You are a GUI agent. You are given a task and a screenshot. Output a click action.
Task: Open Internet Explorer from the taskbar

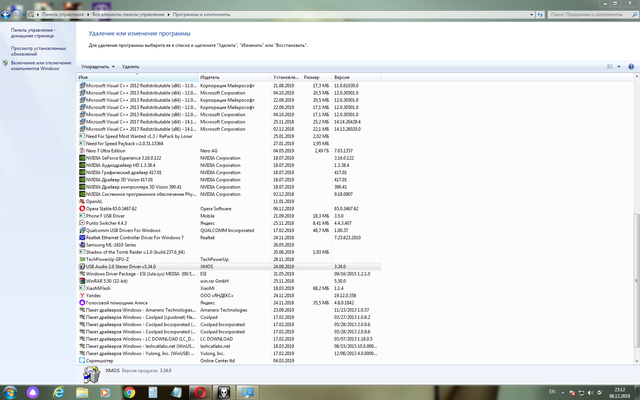(58, 393)
